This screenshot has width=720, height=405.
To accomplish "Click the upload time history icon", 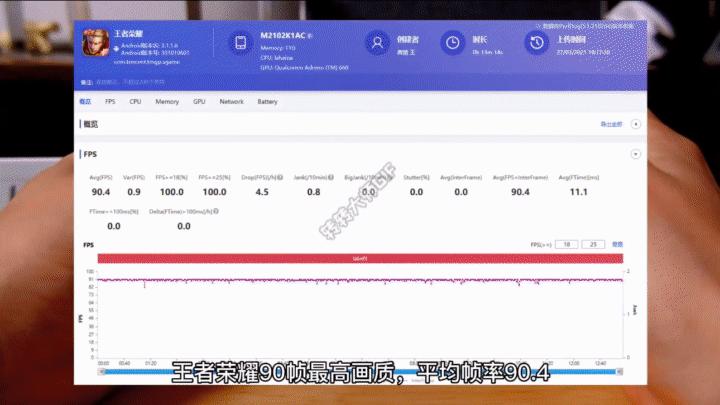I will [x=536, y=43].
